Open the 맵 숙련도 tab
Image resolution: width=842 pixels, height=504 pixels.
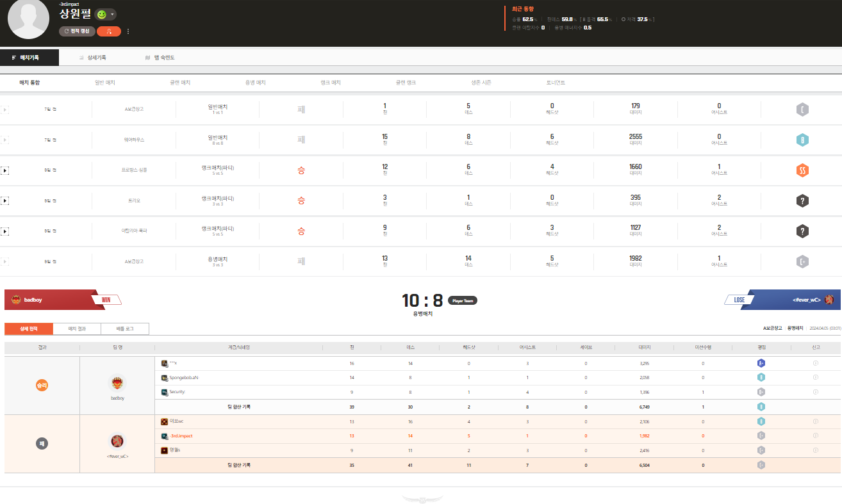click(160, 58)
